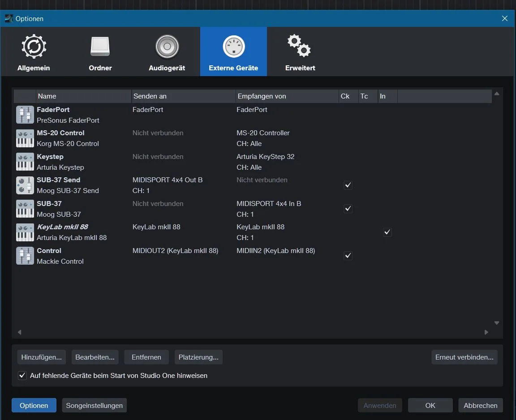516x420 pixels.
Task: Select the Optionen button at bottom
Action: 34,406
